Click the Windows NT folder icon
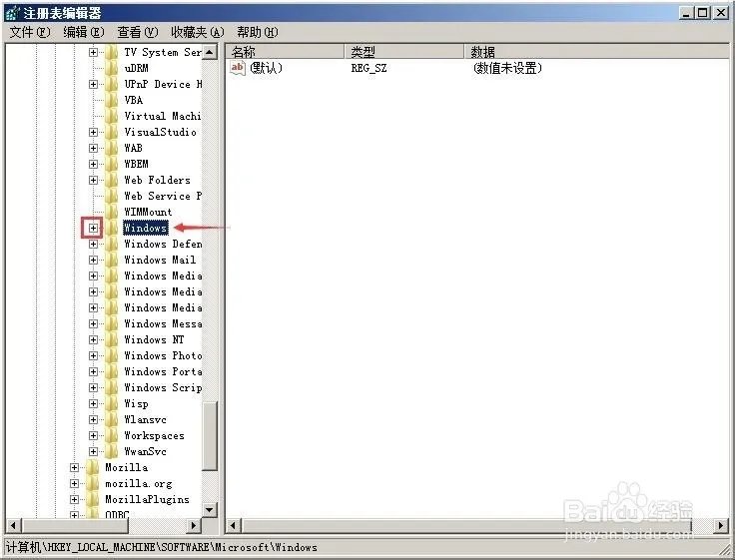Image resolution: width=735 pixels, height=560 pixels. tap(112, 339)
